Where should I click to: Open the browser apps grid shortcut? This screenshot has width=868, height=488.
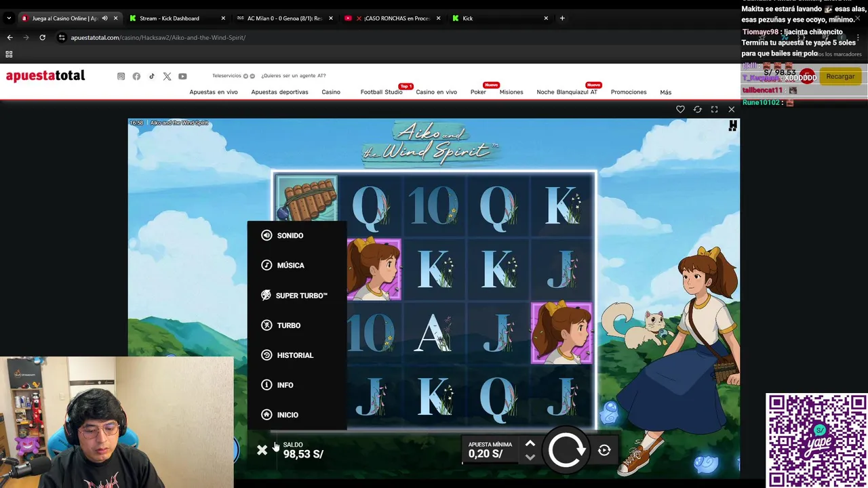(9, 54)
